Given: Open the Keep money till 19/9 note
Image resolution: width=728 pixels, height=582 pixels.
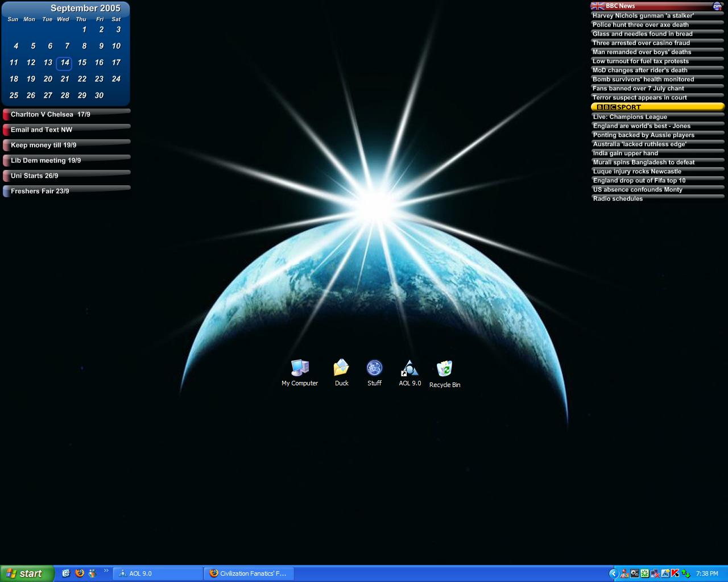Looking at the screenshot, I should [x=67, y=145].
